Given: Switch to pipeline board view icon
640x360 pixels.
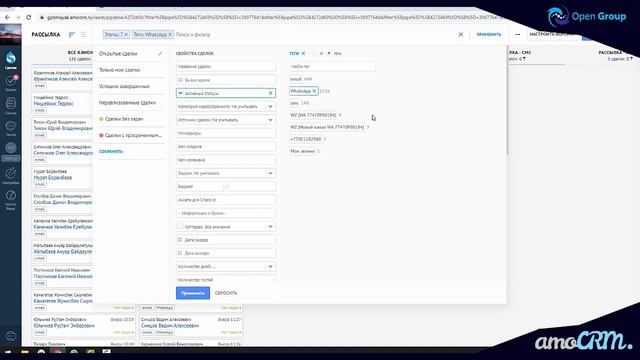Looking at the screenshot, I should 72,35.
